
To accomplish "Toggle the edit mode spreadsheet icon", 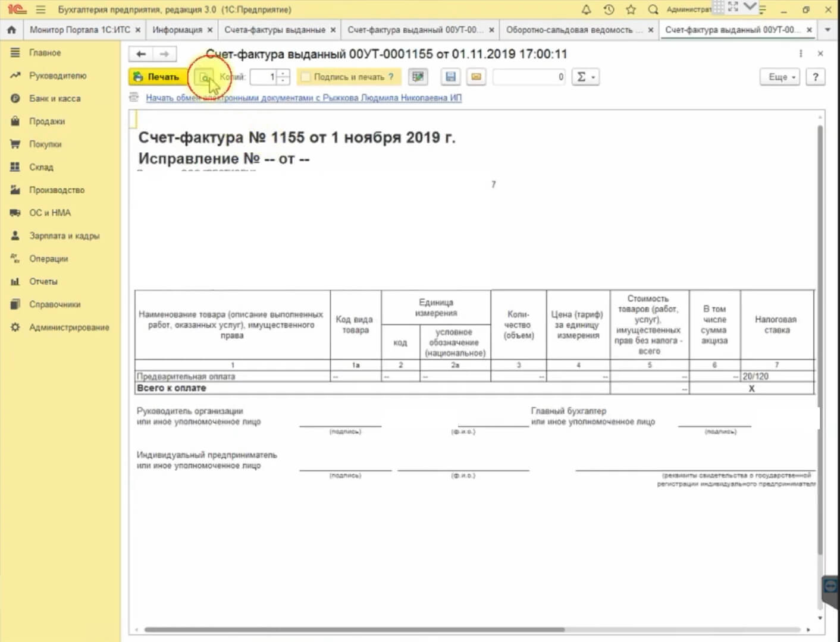I will pos(418,77).
